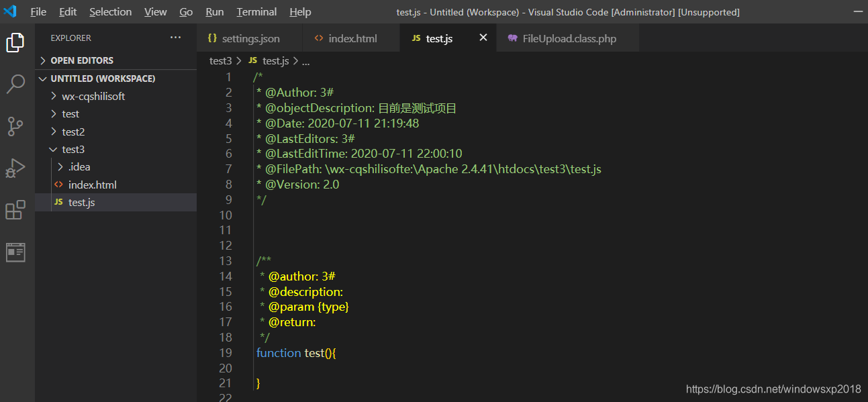
Task: Open the Terminal menu
Action: [256, 12]
